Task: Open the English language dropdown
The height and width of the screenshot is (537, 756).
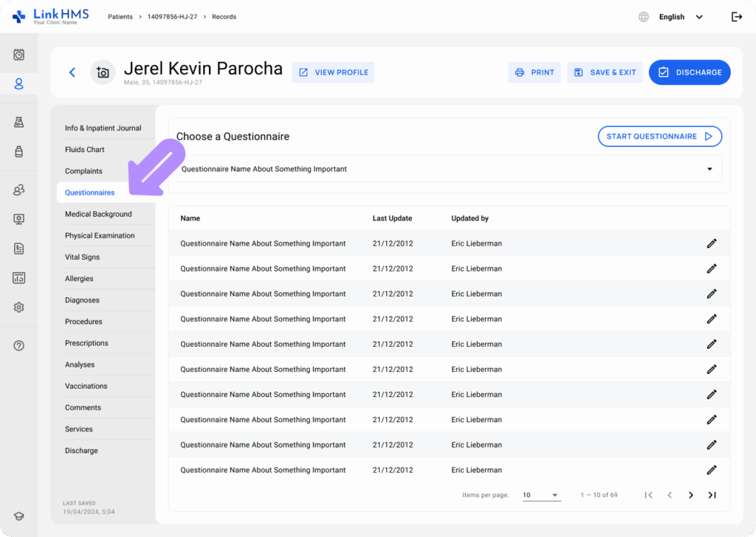Action: (680, 17)
